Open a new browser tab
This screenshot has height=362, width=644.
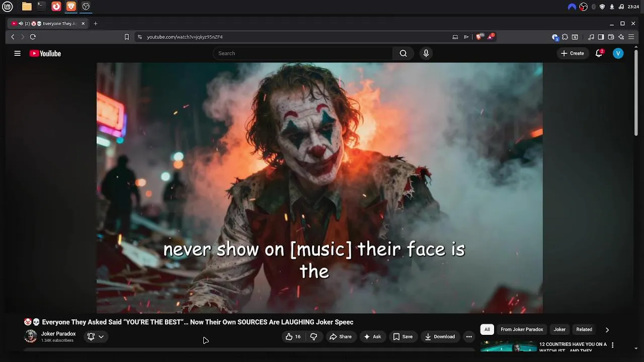96,24
